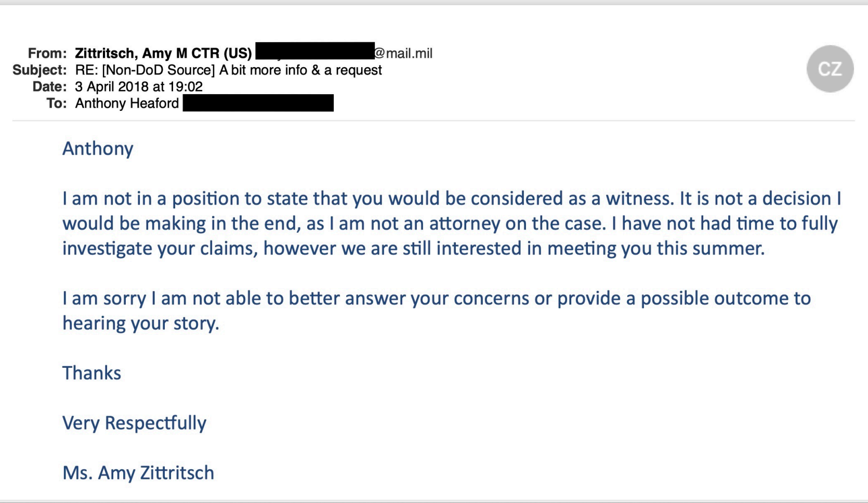
Task: Click the signature Ms. Amy Zittritsch
Action: [x=138, y=473]
